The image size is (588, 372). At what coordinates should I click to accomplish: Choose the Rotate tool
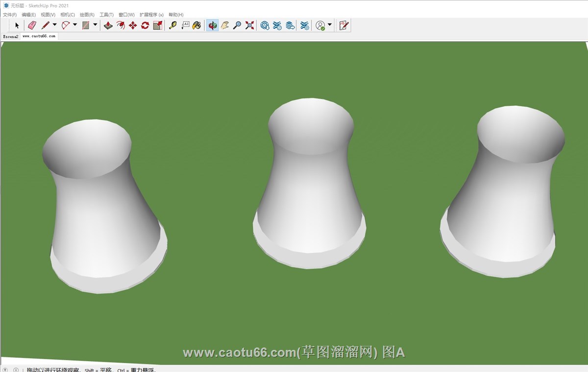pyautogui.click(x=145, y=25)
